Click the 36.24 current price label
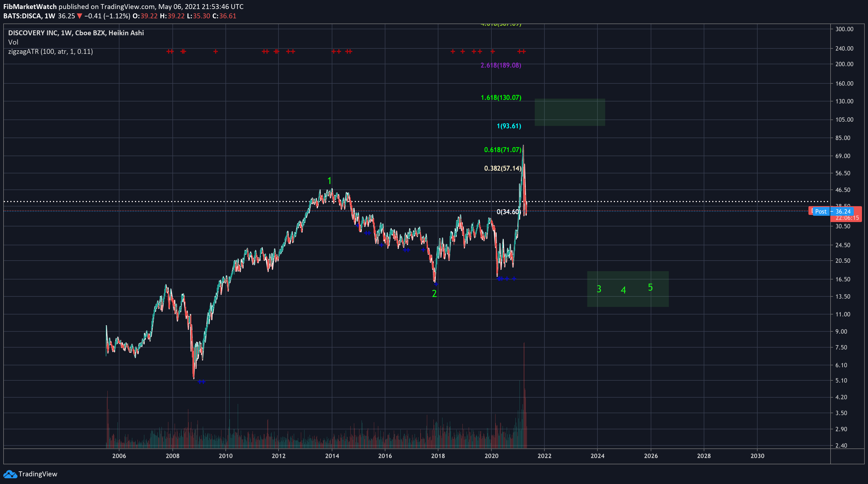This screenshot has width=868, height=484. (x=843, y=211)
